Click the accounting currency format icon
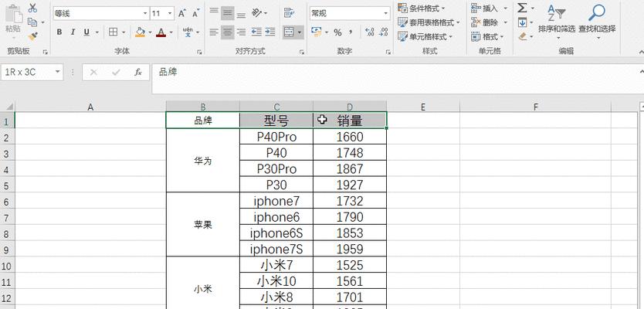This screenshot has height=309, width=644. click(x=316, y=32)
